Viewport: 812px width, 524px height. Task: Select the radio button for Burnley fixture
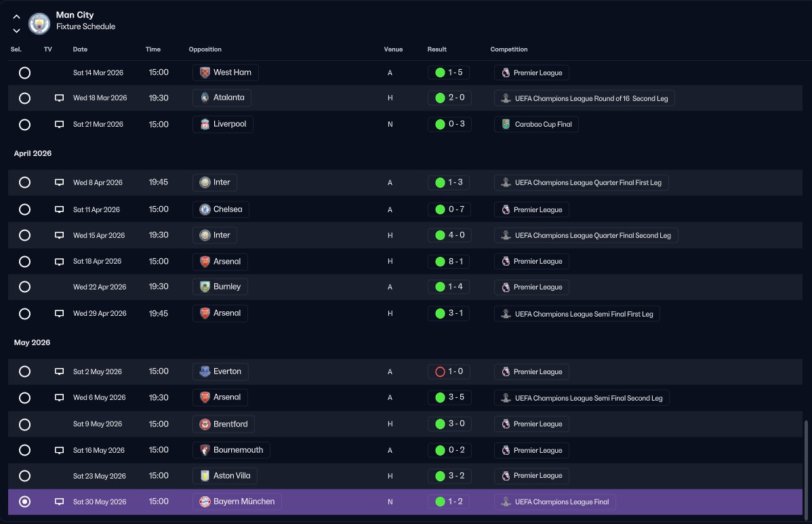pos(24,287)
